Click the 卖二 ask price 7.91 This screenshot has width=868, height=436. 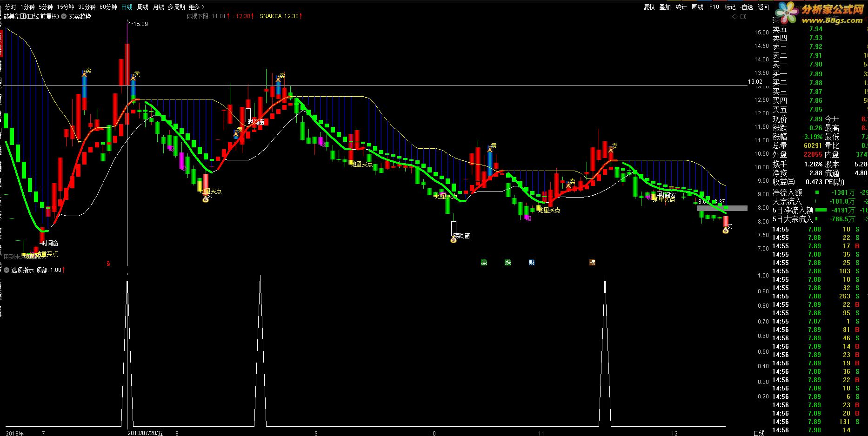(x=815, y=55)
